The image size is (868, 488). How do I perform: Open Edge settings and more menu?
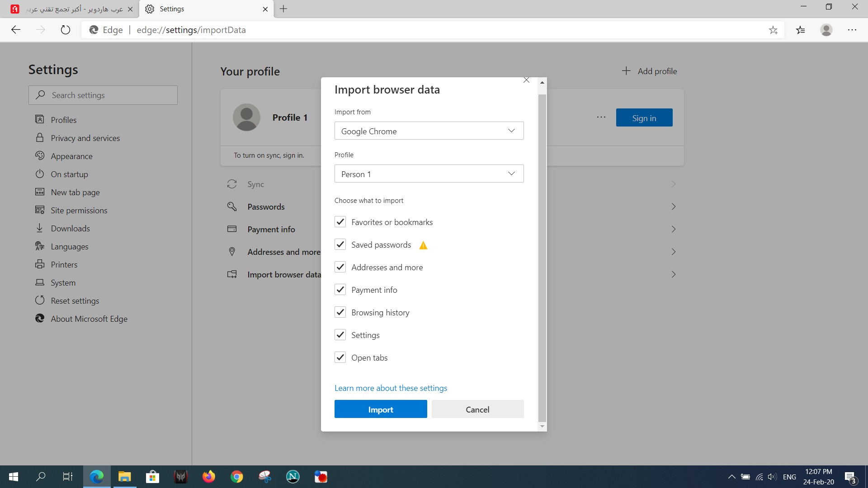click(852, 30)
